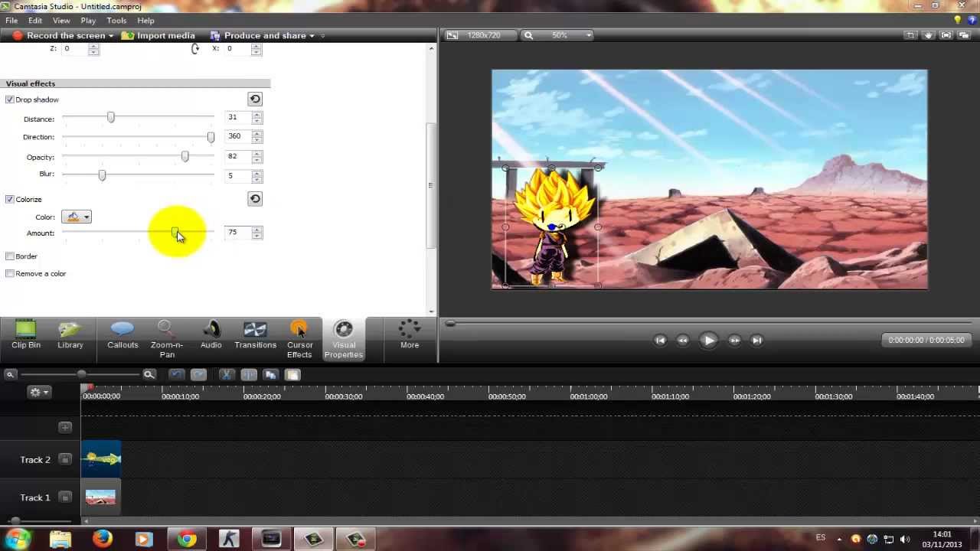Enable the Remove a color checkbox

pos(10,273)
